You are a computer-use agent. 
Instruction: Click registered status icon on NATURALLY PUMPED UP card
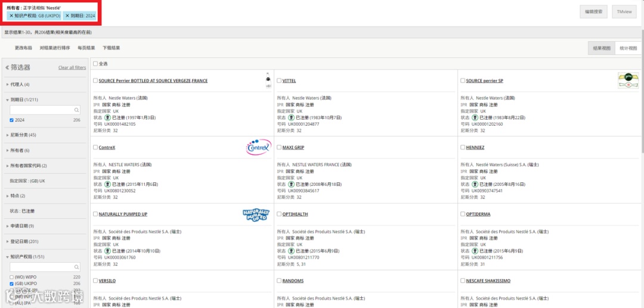point(107,251)
